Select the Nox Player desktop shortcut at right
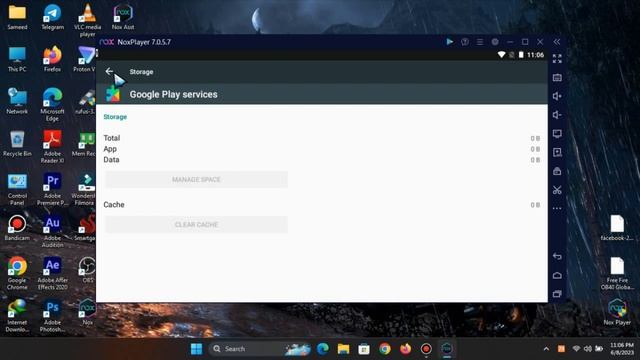The width and height of the screenshot is (640, 360). pos(617,312)
